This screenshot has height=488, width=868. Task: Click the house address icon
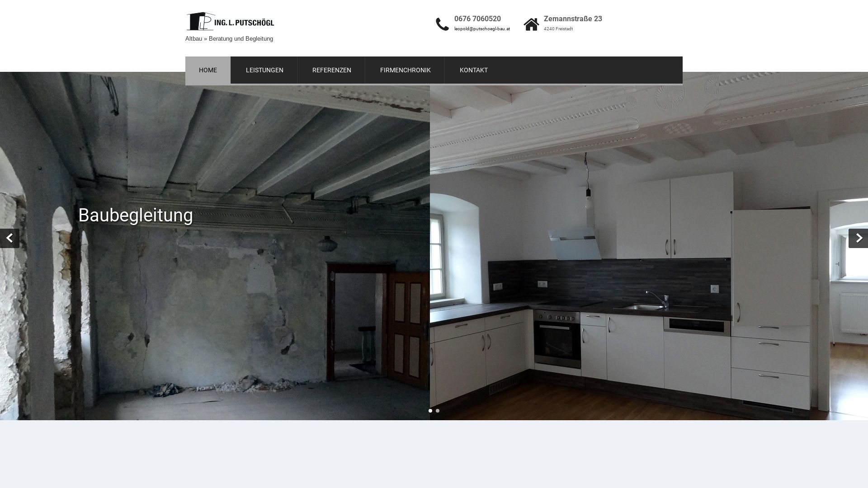(x=531, y=24)
